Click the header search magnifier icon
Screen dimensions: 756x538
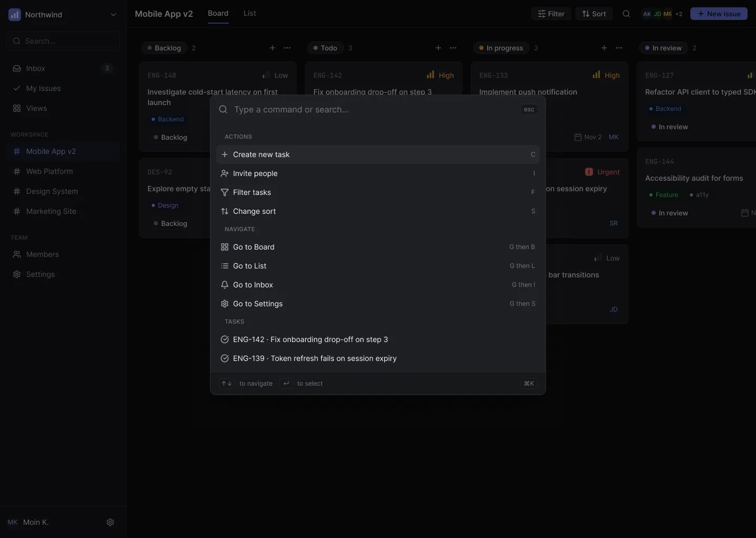click(x=626, y=14)
